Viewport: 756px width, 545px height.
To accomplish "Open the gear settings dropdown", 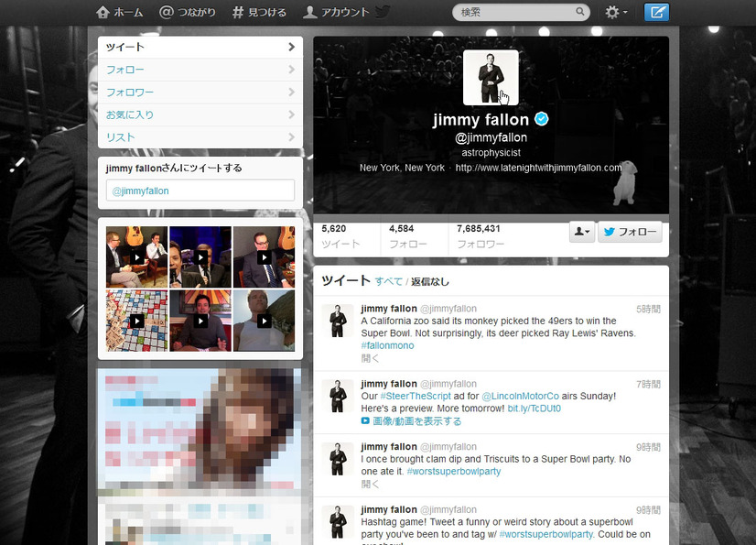I will [616, 12].
